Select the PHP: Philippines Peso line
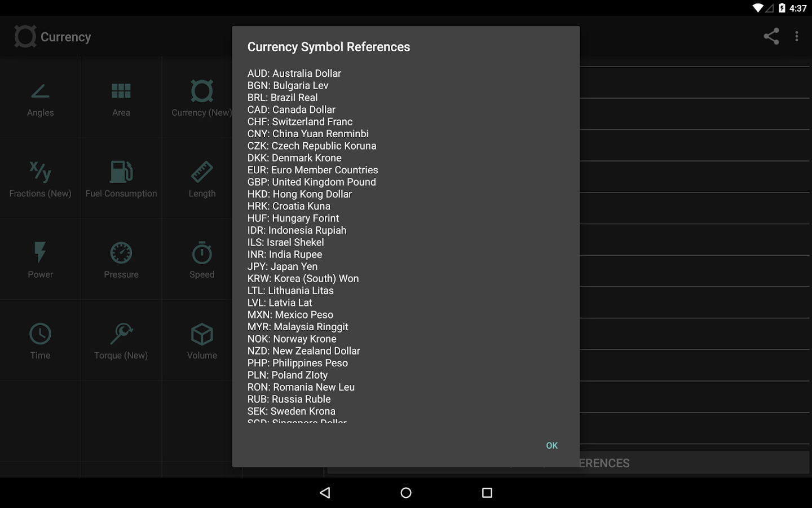 point(298,363)
